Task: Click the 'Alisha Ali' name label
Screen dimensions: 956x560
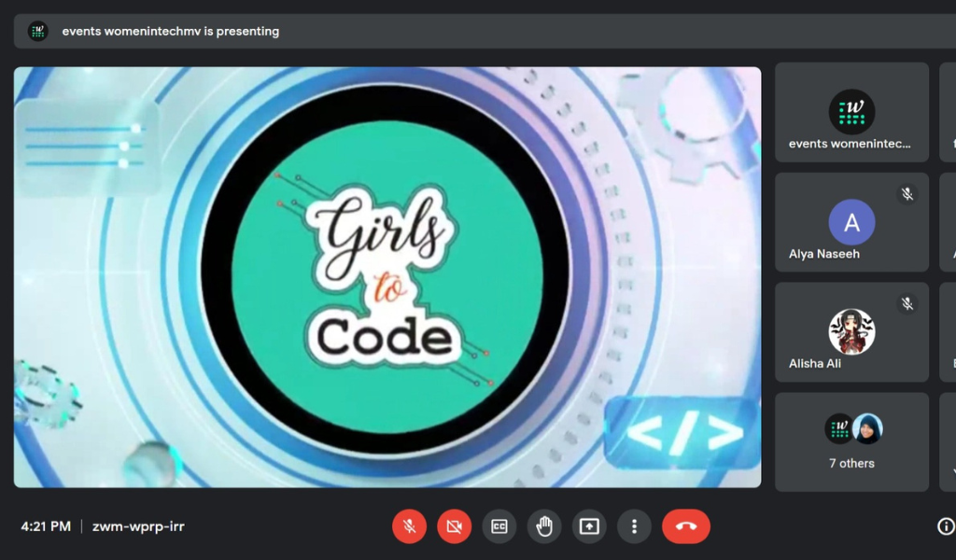Action: (x=814, y=364)
